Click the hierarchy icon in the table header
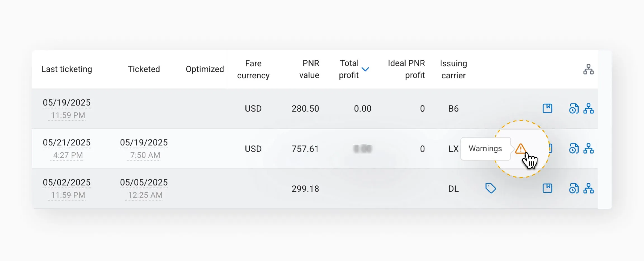This screenshot has height=261, width=644. point(588,69)
